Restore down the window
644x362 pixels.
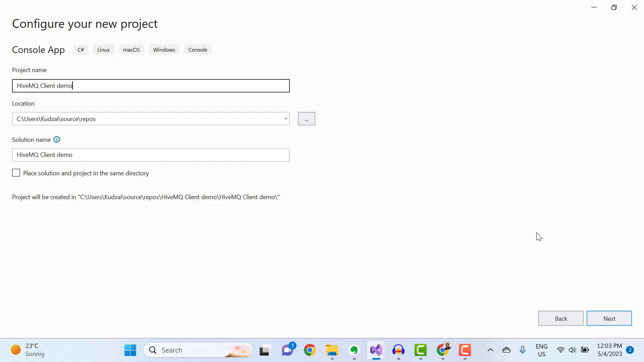click(x=614, y=7)
